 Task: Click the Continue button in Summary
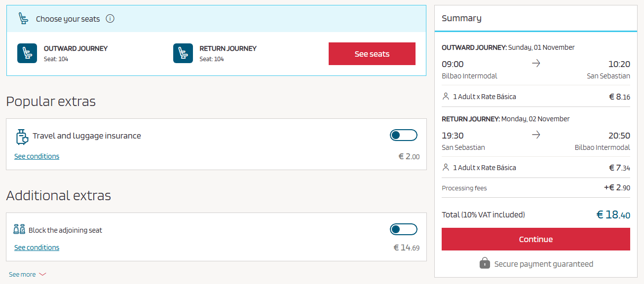(x=536, y=239)
